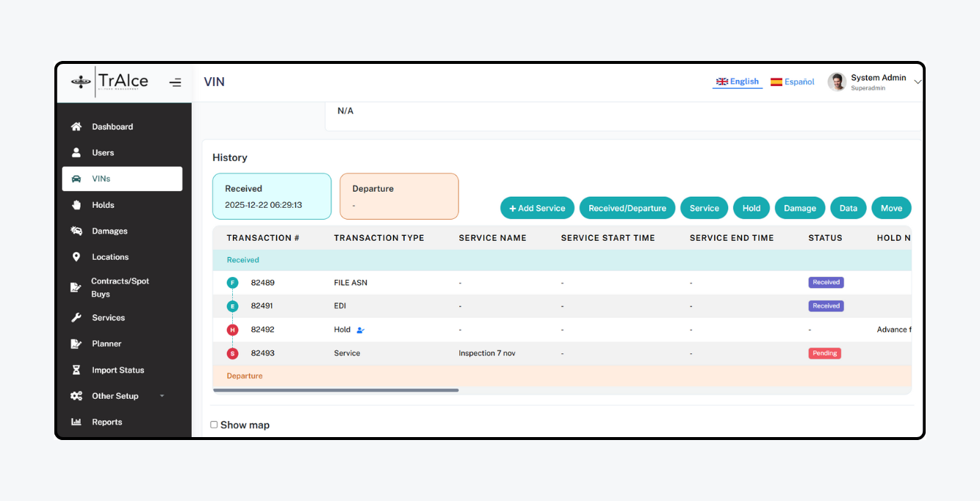Open Contracts/Spot Buys in sidebar
This screenshot has width=980, height=501.
pos(120,287)
